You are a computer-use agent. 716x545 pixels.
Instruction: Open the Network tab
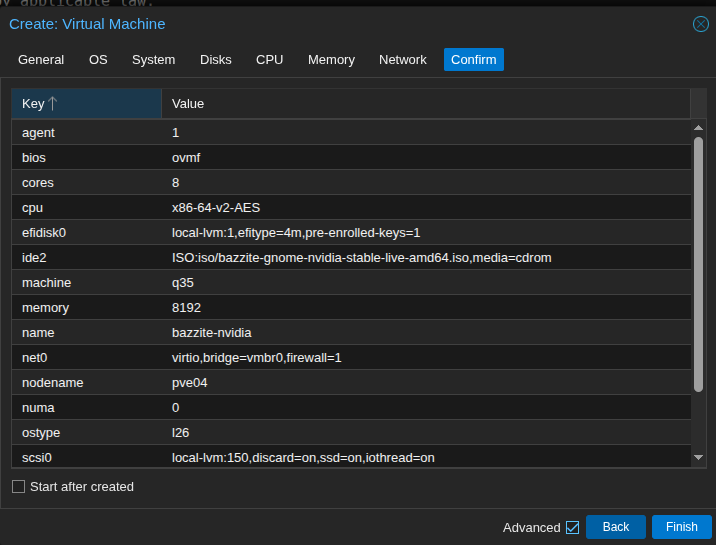click(402, 60)
